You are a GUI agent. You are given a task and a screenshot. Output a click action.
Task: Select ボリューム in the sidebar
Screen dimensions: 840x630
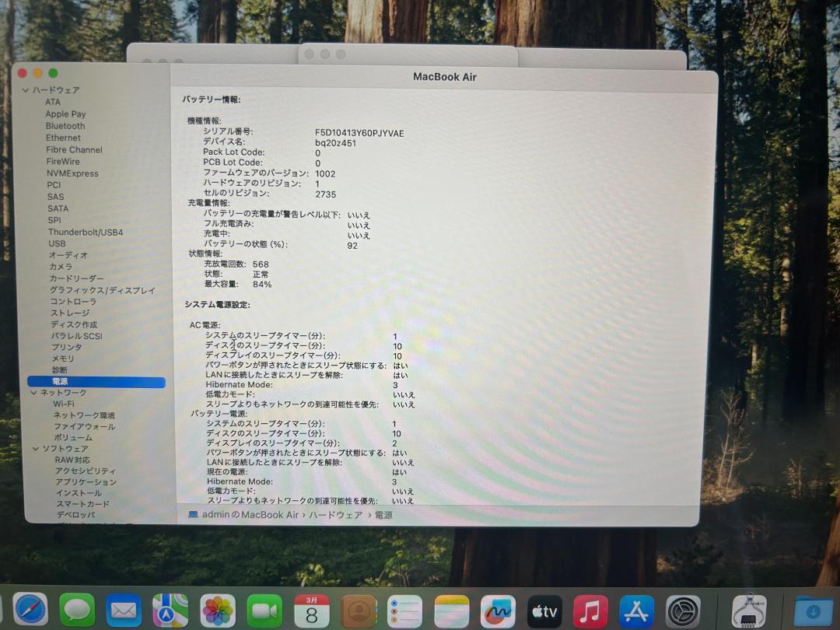coord(73,437)
